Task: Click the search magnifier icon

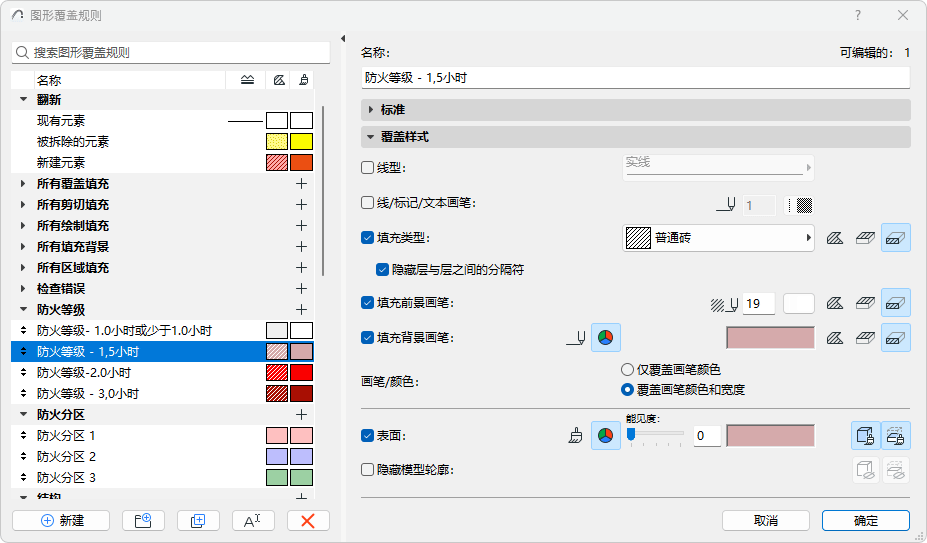Action: click(22, 53)
